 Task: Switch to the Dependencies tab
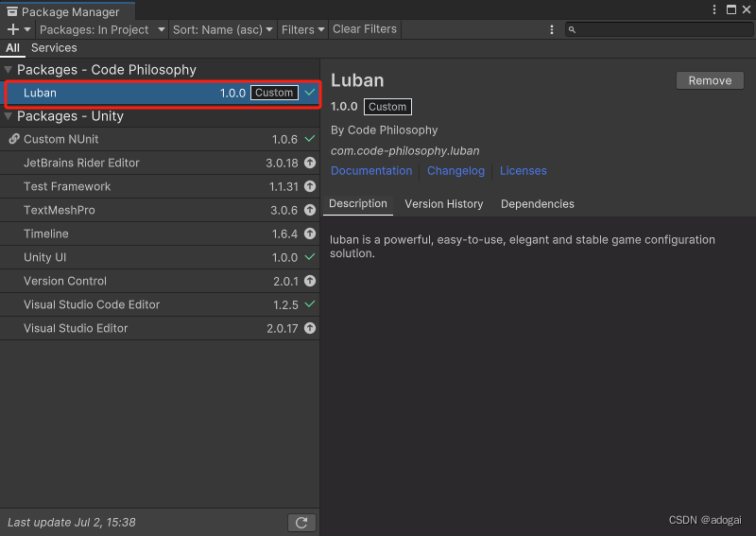click(x=537, y=204)
